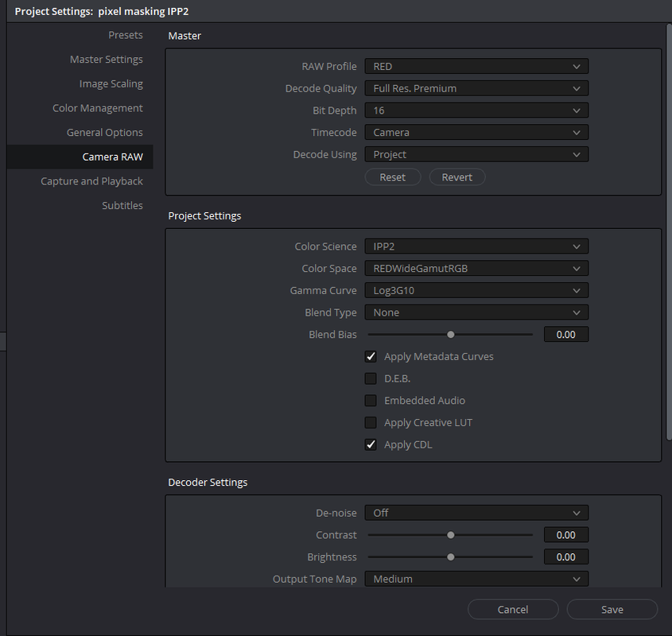Click the Revert button
This screenshot has height=636, width=672.
pos(456,177)
